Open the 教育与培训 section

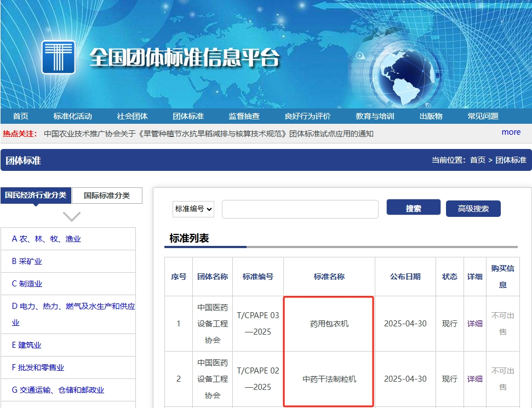pos(376,116)
